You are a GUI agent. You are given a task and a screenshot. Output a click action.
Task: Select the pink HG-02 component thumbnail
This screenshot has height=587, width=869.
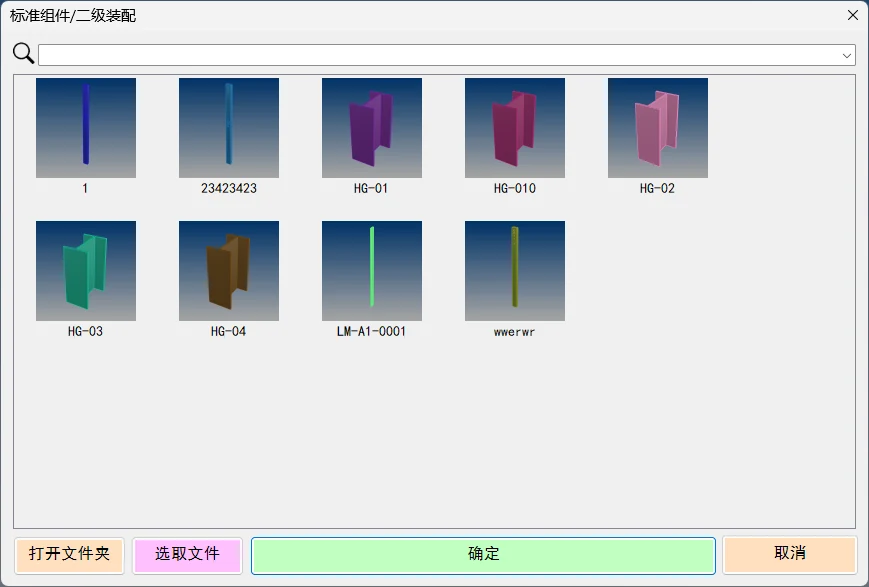point(658,127)
